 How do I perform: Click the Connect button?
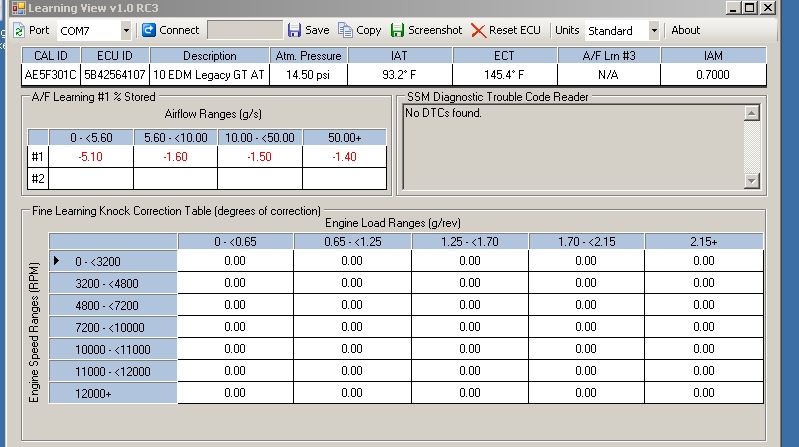tap(171, 30)
